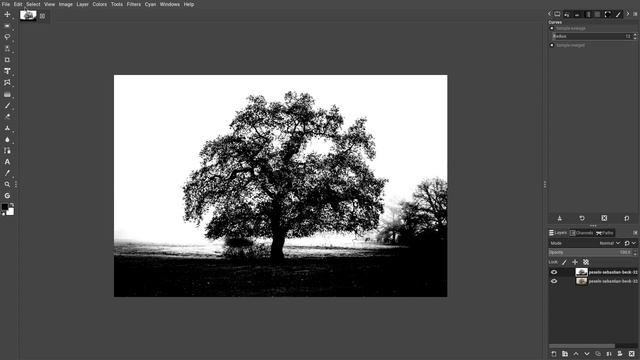This screenshot has height=360, width=640.
Task: Switch to the Layers tab
Action: (558, 233)
